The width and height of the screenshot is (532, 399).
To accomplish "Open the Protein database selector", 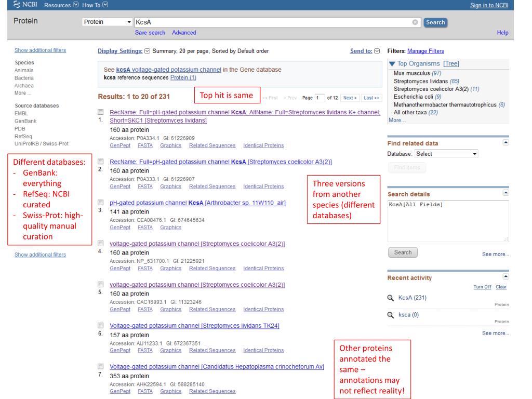I will [x=107, y=22].
